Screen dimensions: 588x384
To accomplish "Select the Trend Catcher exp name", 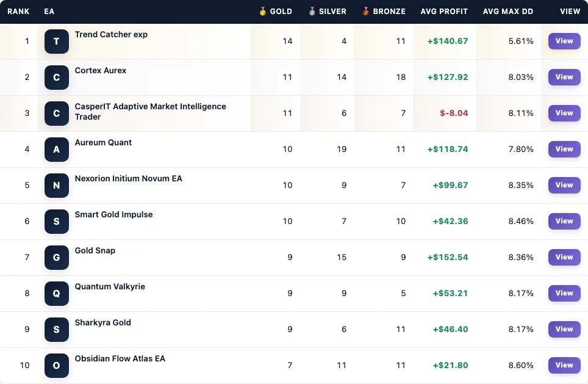I will (112, 35).
